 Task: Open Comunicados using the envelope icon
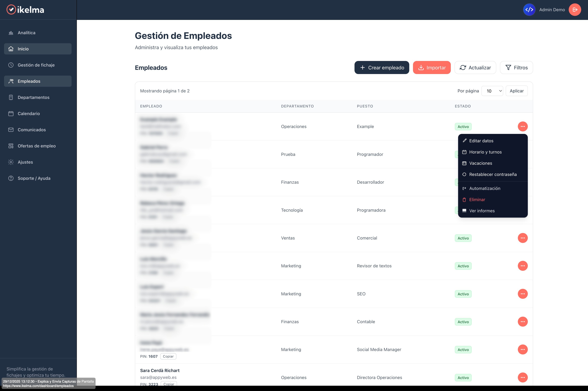(x=11, y=129)
